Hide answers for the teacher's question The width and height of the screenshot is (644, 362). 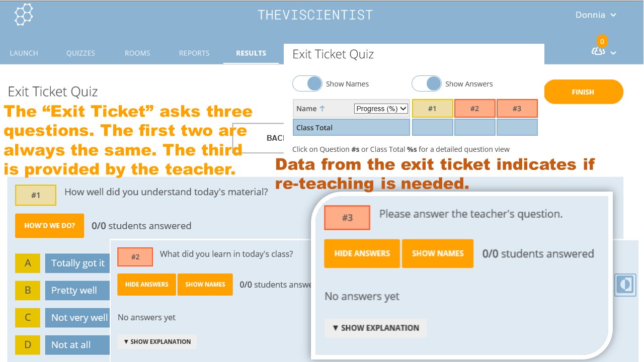coord(362,253)
